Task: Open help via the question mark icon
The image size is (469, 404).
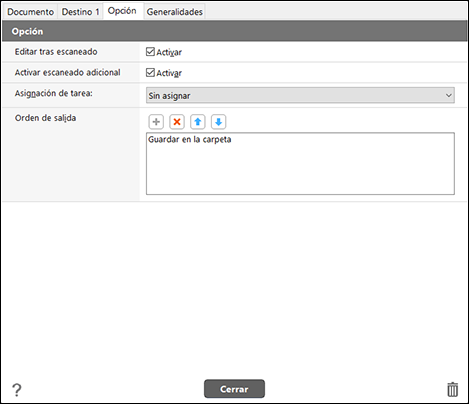Action: tap(17, 390)
